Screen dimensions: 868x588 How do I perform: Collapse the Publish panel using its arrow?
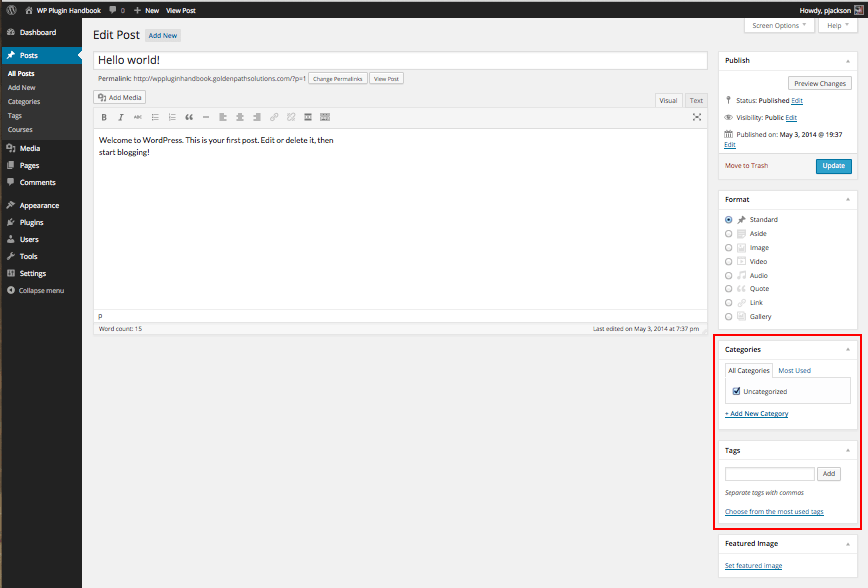(848, 60)
